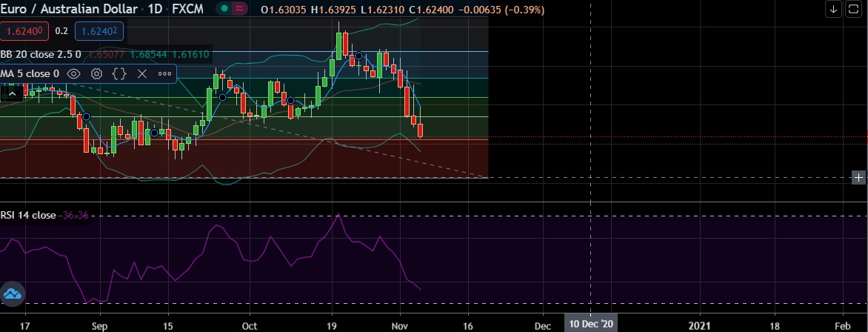This screenshot has height=332, width=868.
Task: Click the Sep label on time axis
Action: pyautogui.click(x=100, y=326)
